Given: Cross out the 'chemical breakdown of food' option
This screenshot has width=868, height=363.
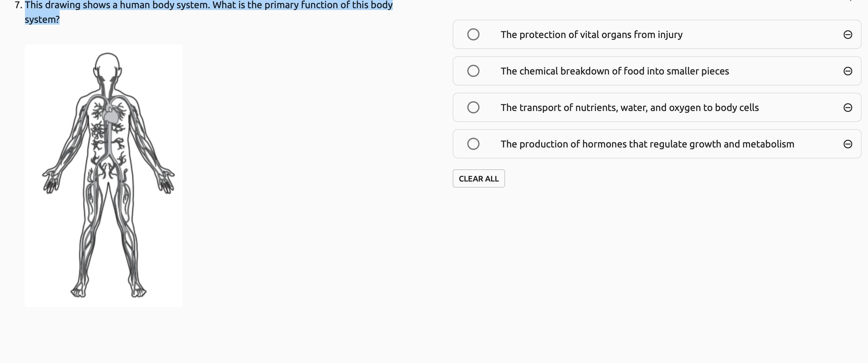Looking at the screenshot, I should [x=847, y=71].
